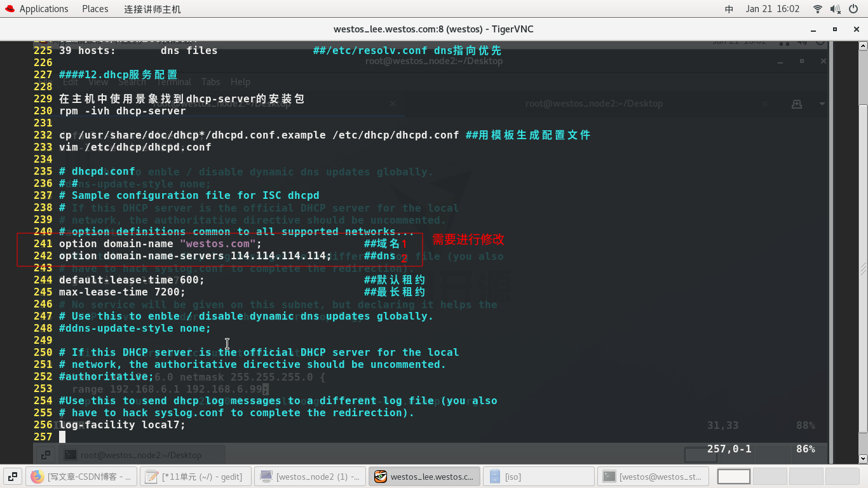This screenshot has width=868, height=488.
Task: Switch to westos_node2 (1) taskbar window
Action: click(309, 477)
